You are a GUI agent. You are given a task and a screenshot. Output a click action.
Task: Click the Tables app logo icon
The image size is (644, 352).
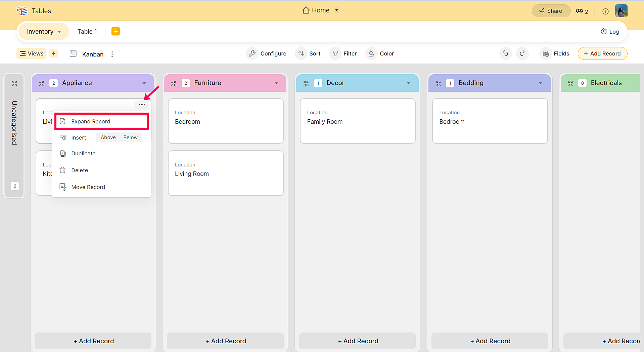22,11
